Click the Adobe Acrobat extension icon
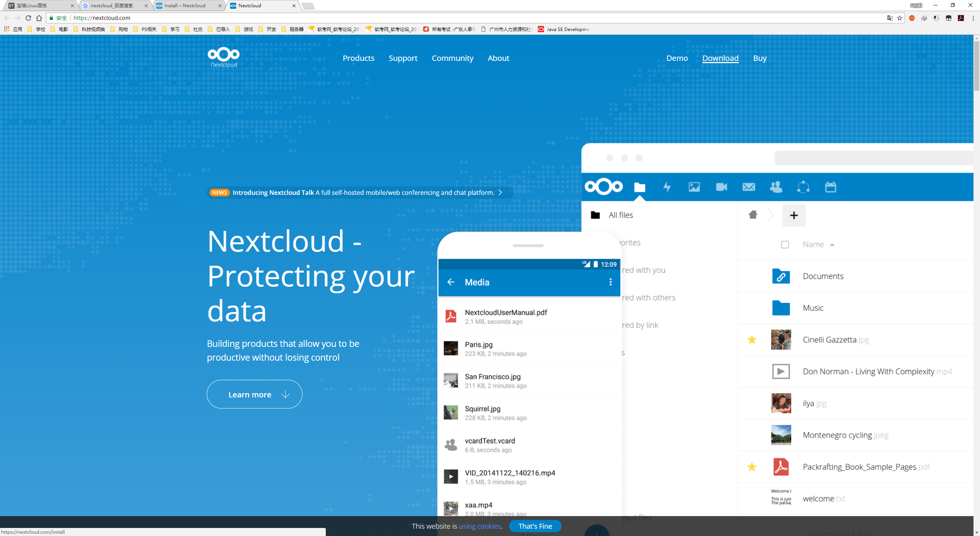 click(x=960, y=18)
